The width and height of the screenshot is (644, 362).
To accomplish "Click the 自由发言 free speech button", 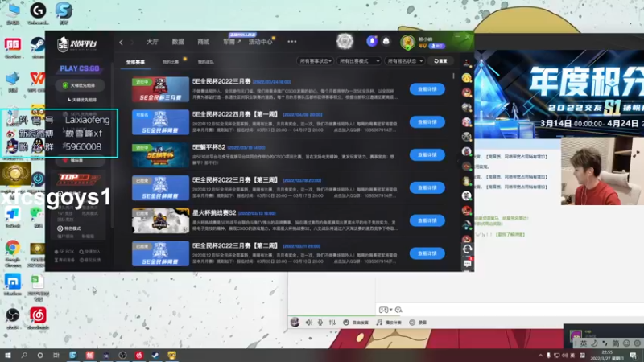I will [x=356, y=323].
